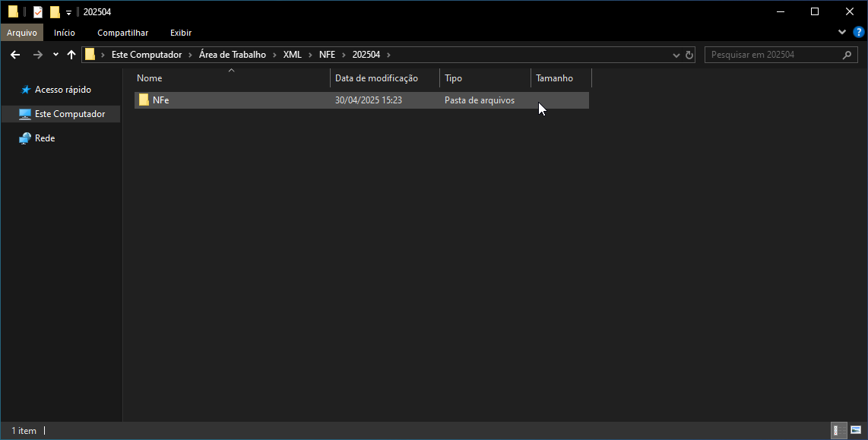This screenshot has width=868, height=440.
Task: Go up one folder level
Action: pyautogui.click(x=71, y=55)
